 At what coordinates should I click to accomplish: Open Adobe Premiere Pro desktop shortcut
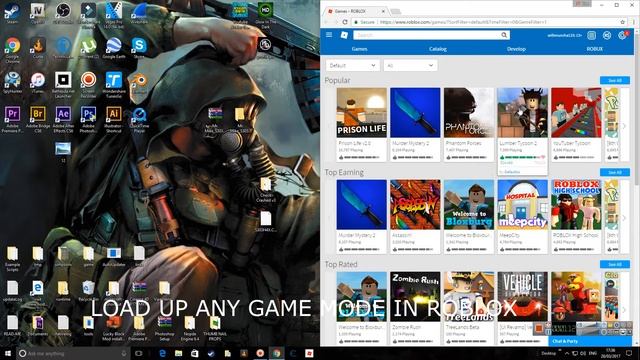point(12,120)
